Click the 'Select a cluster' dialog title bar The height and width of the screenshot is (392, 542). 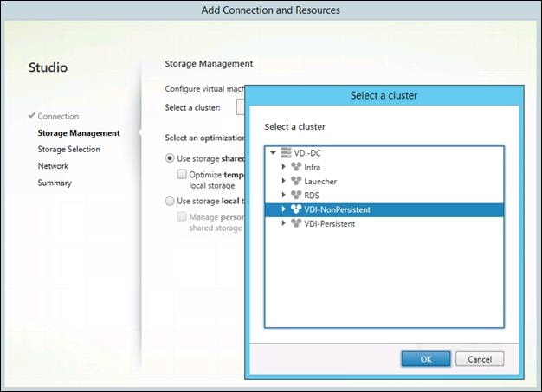click(x=384, y=96)
